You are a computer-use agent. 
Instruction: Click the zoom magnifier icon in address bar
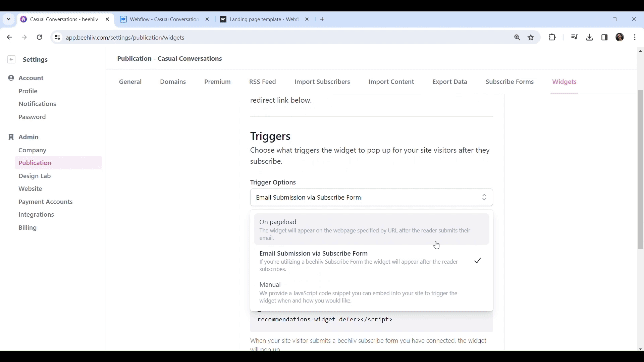[x=517, y=37]
